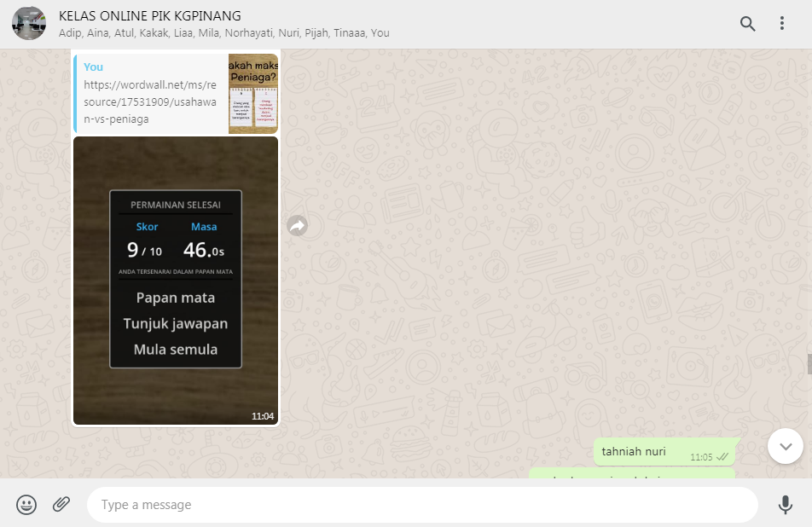
Task: Open the three-dot chat menu
Action: [781, 24]
